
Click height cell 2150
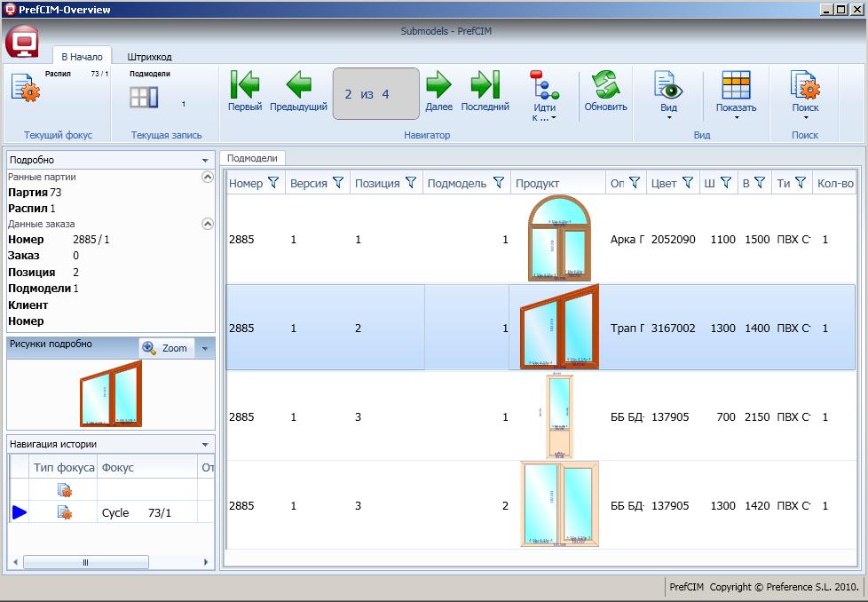coord(757,416)
